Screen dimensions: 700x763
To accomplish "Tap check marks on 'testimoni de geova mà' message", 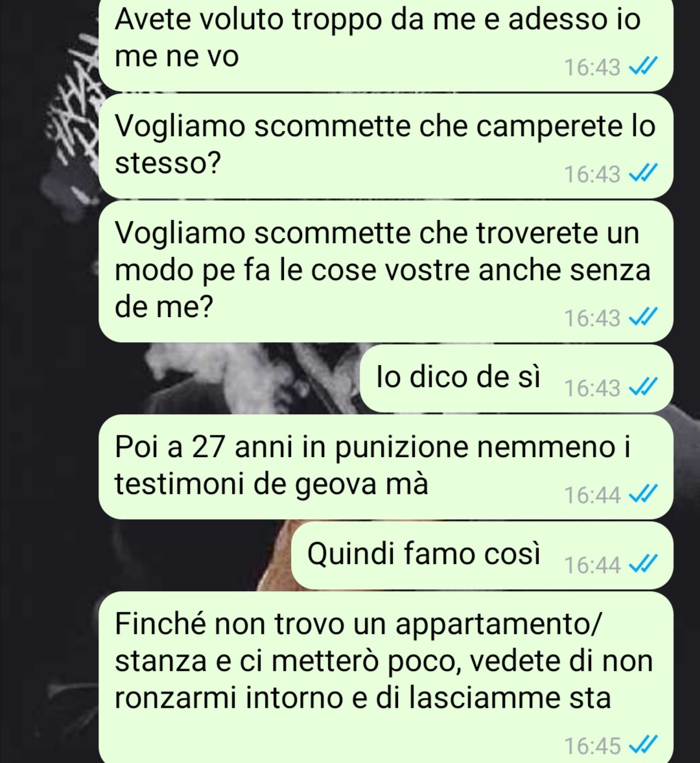I will [644, 495].
